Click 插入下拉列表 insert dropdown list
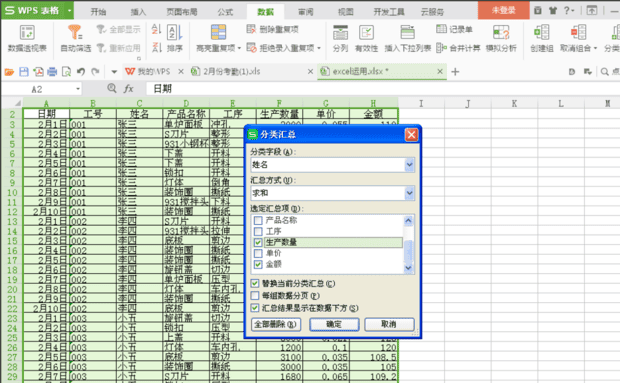This screenshot has height=383, width=620. click(x=408, y=38)
